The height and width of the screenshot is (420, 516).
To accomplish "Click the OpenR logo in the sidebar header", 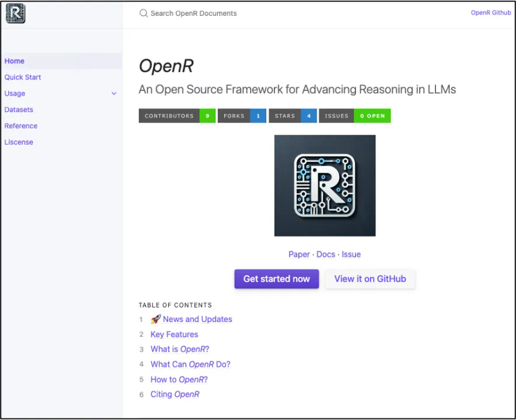I will [x=15, y=13].
